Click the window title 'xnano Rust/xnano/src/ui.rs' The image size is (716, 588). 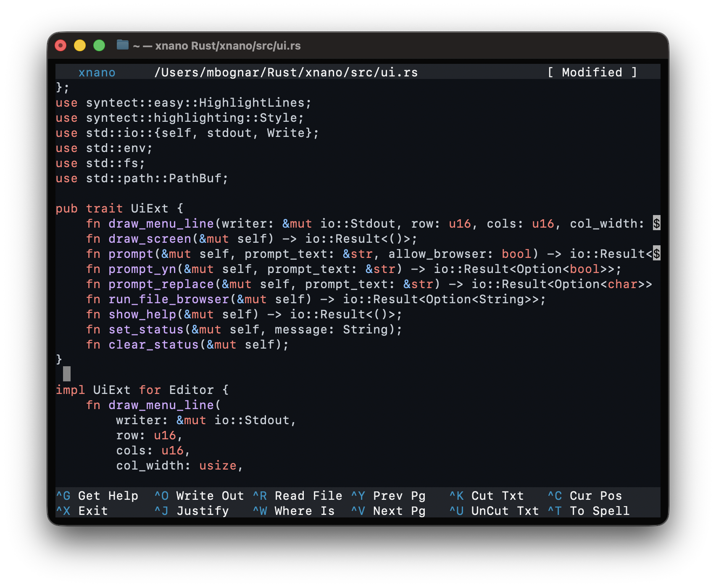(228, 45)
